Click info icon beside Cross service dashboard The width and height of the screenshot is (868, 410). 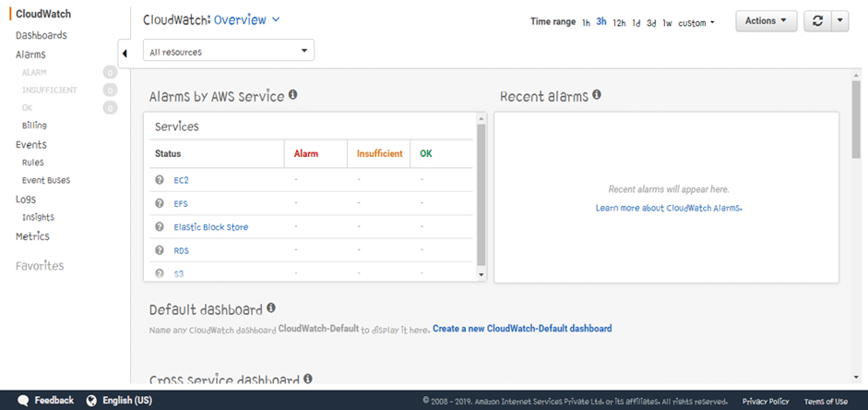pos(308,379)
